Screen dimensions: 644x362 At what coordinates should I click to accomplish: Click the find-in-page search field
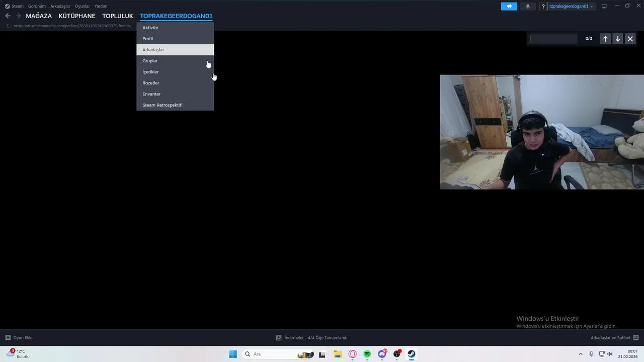click(x=552, y=39)
